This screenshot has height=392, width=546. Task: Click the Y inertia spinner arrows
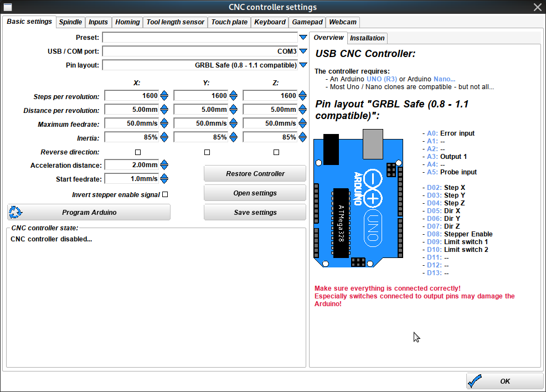click(234, 137)
